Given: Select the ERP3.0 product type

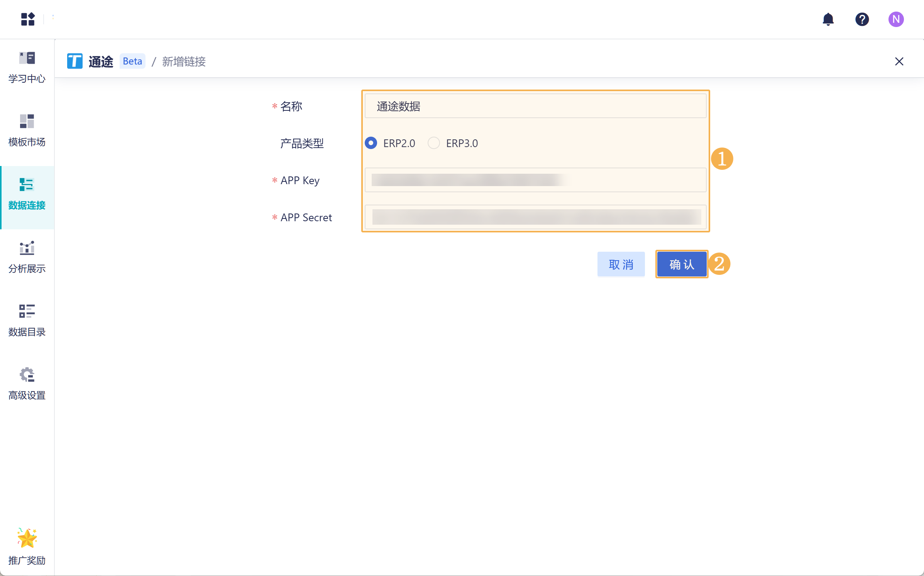Looking at the screenshot, I should pos(434,143).
